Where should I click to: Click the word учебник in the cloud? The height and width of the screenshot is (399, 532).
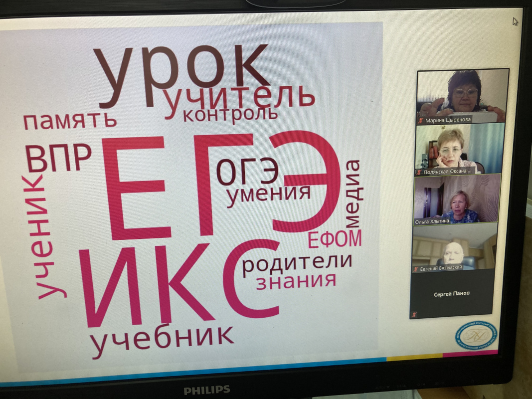tap(162, 340)
